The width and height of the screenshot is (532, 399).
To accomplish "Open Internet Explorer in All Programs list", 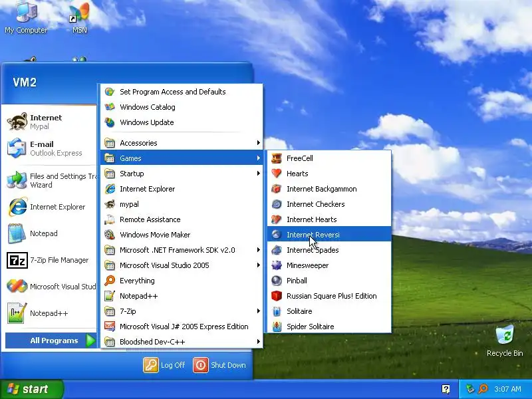I will click(x=182, y=189).
